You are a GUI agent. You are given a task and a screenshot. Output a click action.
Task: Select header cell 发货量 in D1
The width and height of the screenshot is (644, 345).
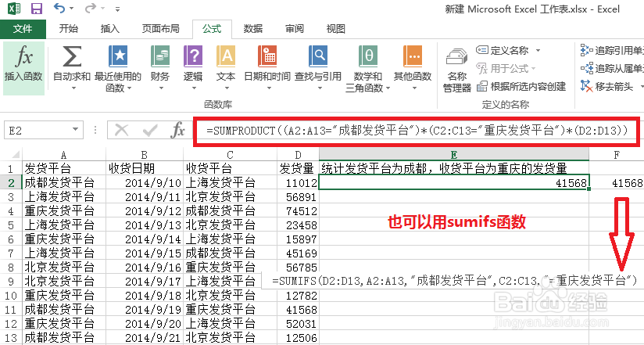[x=298, y=168]
